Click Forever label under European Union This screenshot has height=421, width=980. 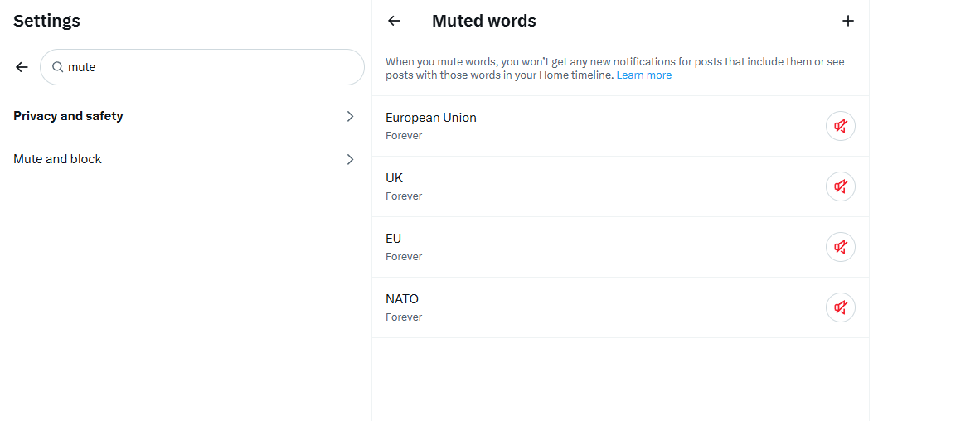tap(404, 136)
